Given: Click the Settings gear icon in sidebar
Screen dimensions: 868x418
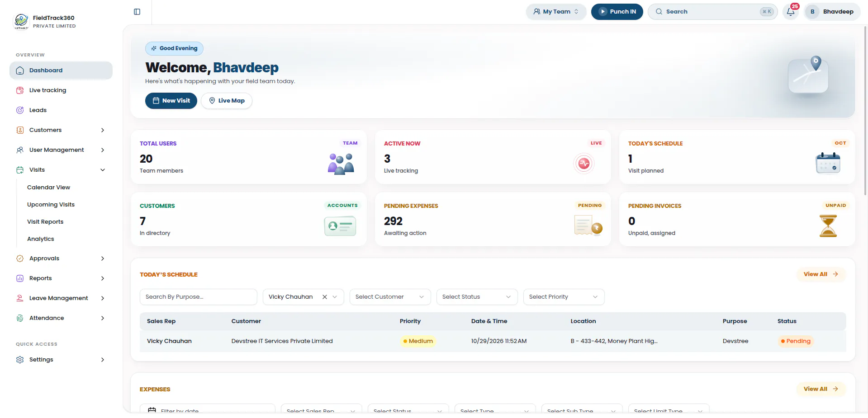Looking at the screenshot, I should tap(20, 360).
